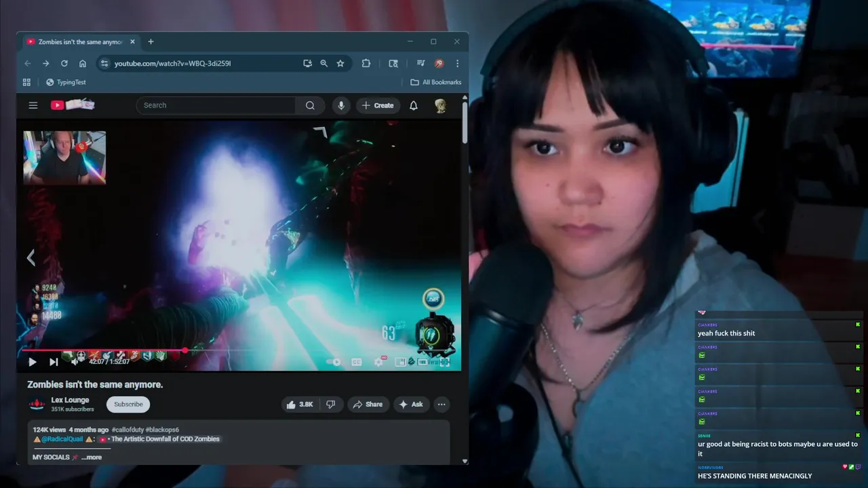Enter fullscreen mode
Image resolution: width=868 pixels, height=488 pixels.
coord(445,362)
